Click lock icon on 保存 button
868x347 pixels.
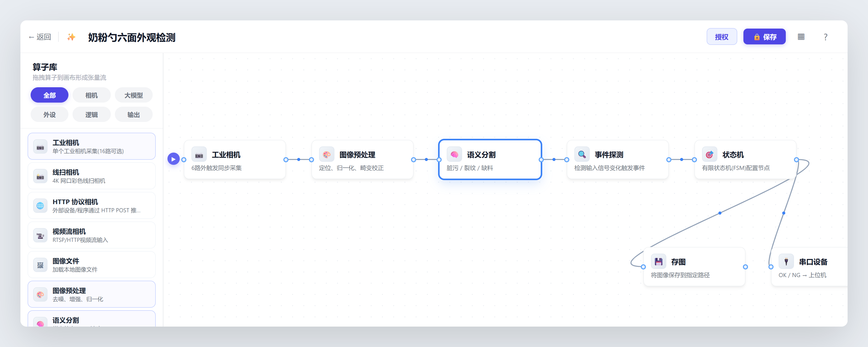[x=757, y=37]
